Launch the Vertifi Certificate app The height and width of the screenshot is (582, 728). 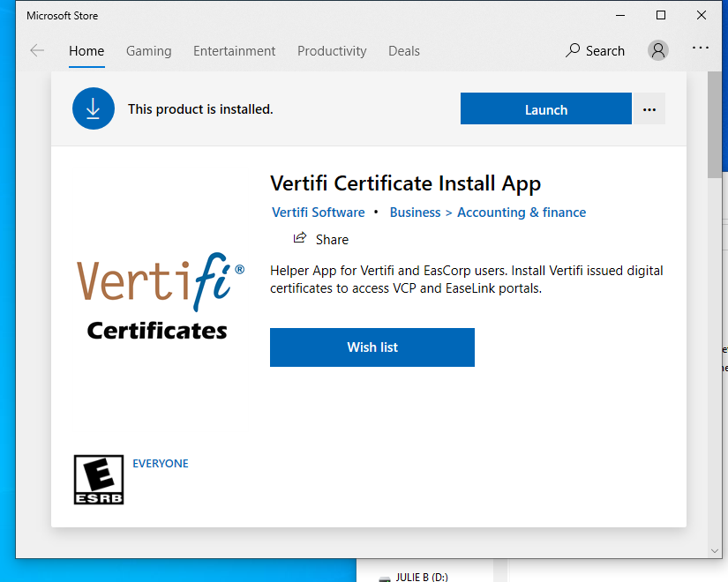point(546,108)
